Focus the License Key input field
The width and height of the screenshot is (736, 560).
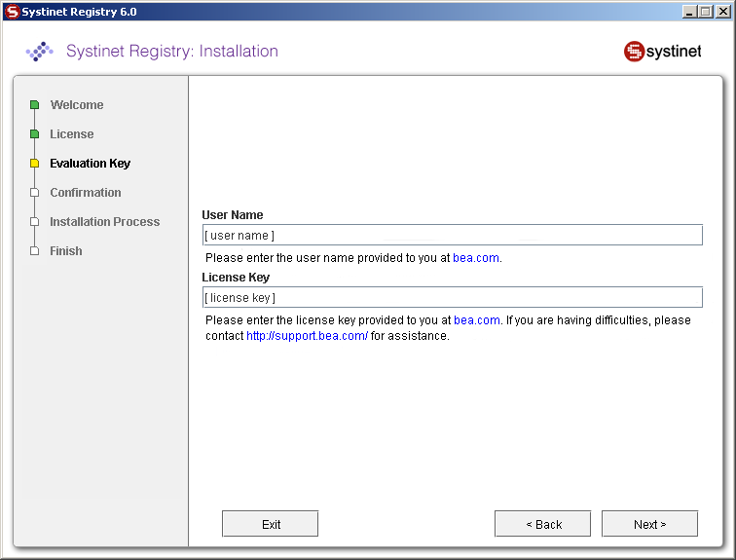(x=453, y=297)
